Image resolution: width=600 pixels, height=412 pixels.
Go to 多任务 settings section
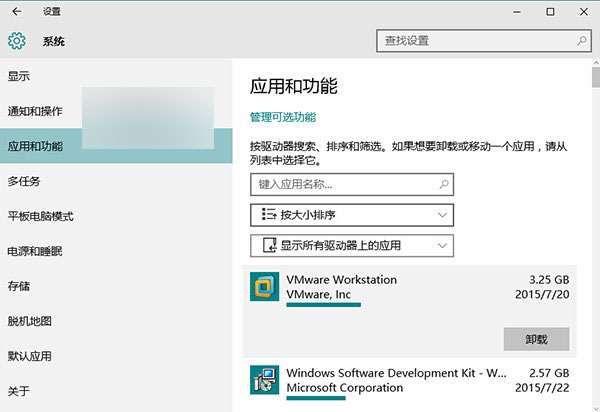click(x=24, y=181)
